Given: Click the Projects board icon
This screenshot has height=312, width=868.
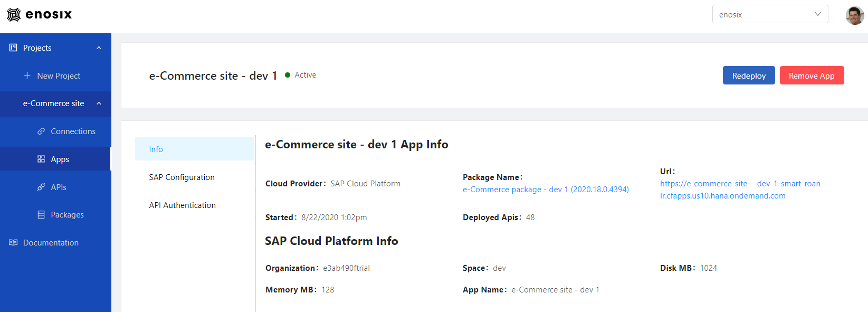Looking at the screenshot, I should [x=13, y=48].
